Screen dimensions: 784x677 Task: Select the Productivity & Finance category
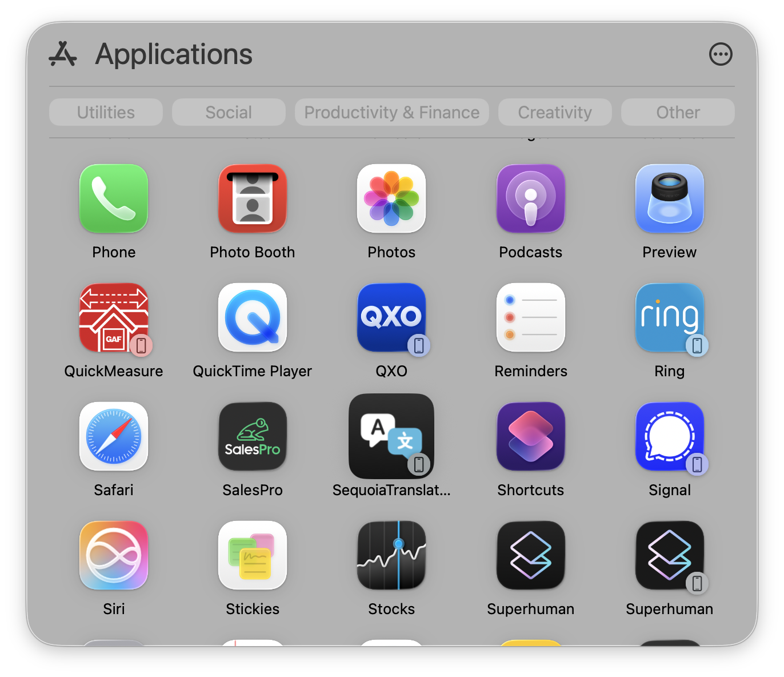coord(392,112)
